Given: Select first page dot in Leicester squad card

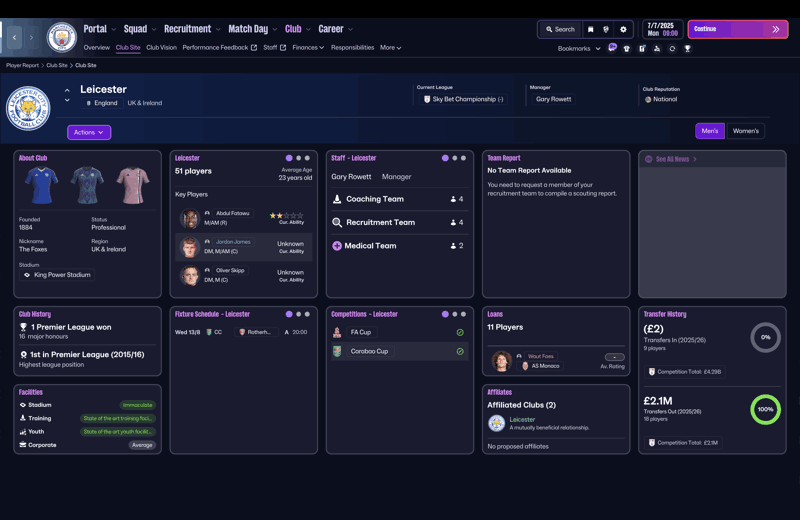Looking at the screenshot, I should click(x=289, y=158).
